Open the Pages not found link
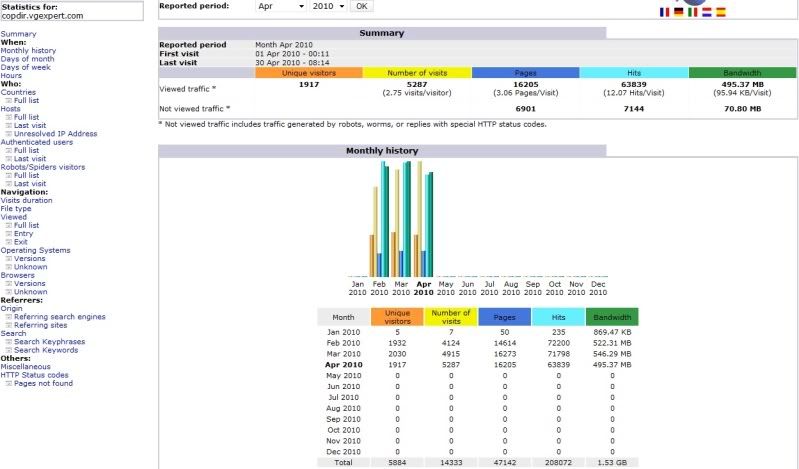The image size is (799, 469). click(x=43, y=383)
